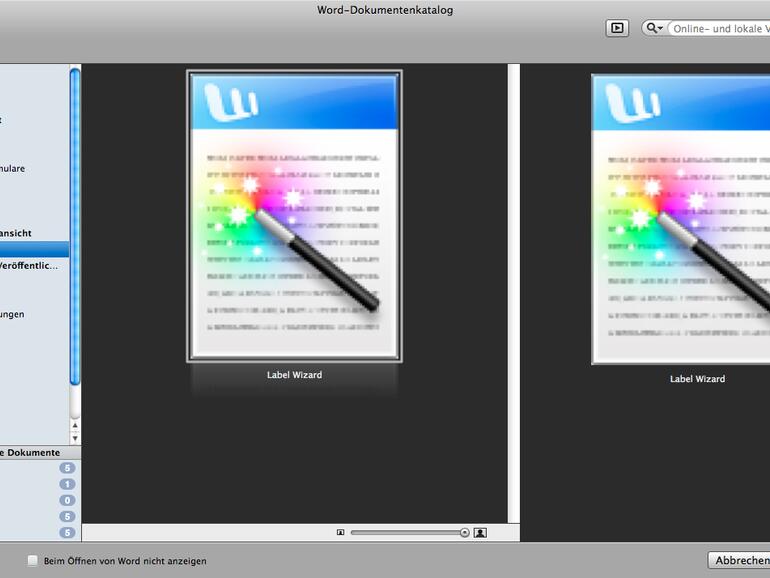Select the sidebar item ending in 'nulare'
Image resolution: width=770 pixels, height=578 pixels.
[x=34, y=168]
